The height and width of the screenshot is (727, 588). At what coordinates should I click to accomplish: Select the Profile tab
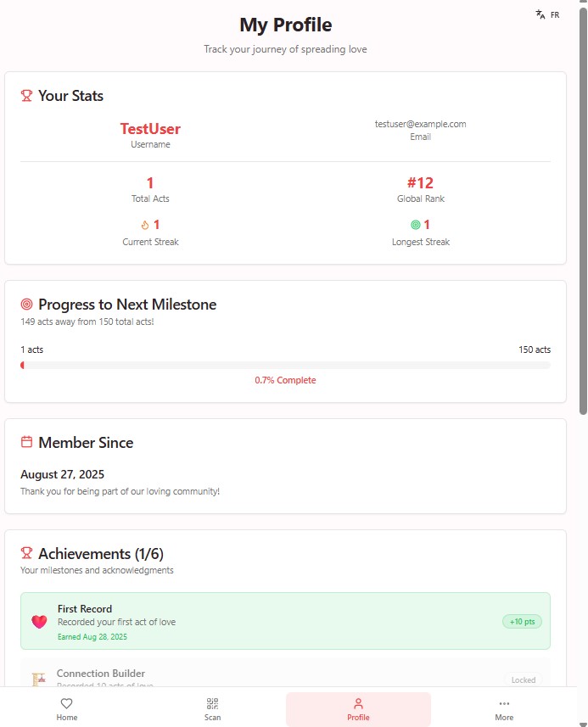pos(358,709)
